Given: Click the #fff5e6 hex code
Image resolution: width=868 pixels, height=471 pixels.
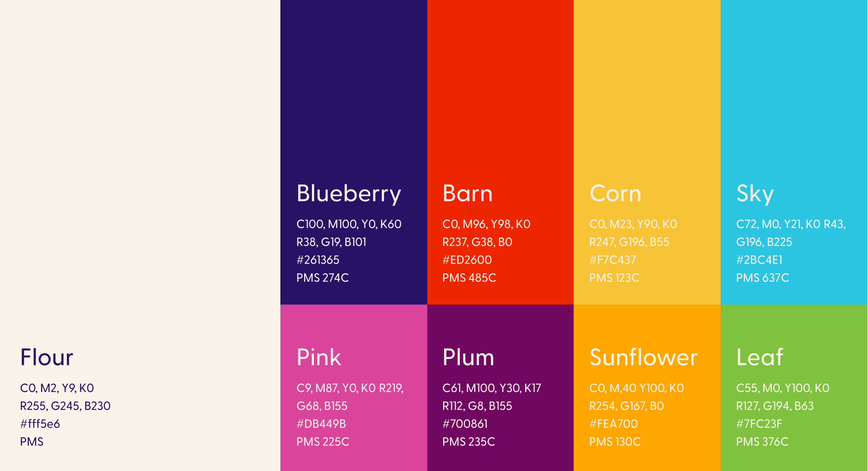Looking at the screenshot, I should coord(40,424).
